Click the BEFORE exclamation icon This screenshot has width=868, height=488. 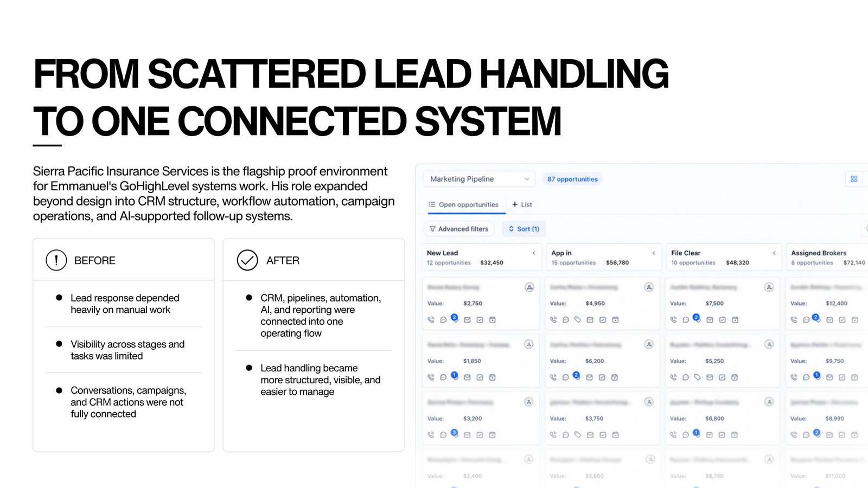56,260
